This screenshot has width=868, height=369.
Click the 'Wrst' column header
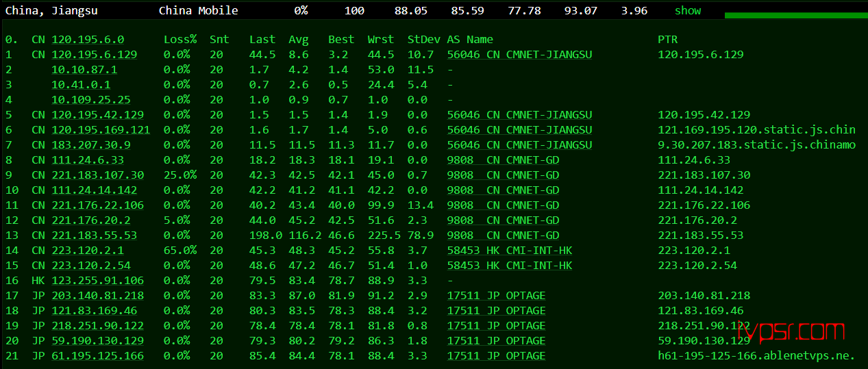[x=381, y=40]
